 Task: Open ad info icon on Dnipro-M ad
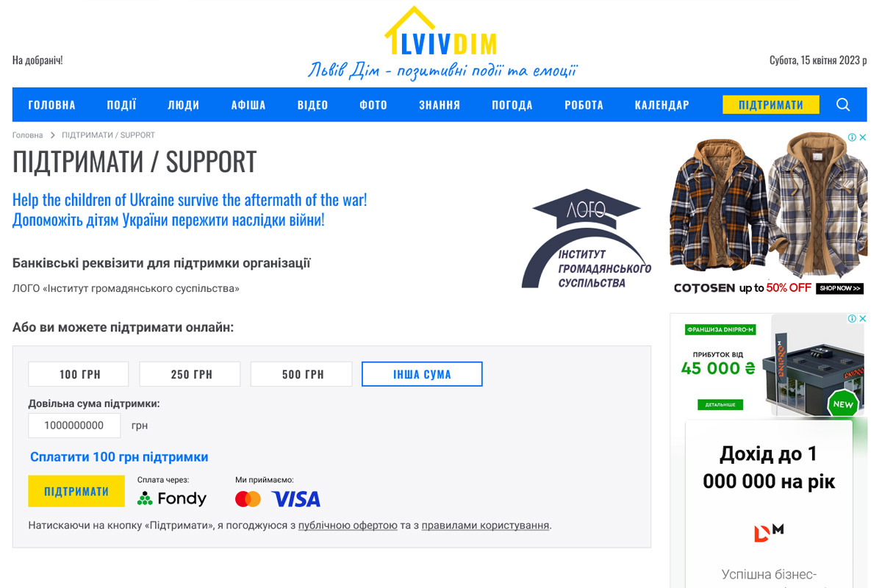pos(853,319)
